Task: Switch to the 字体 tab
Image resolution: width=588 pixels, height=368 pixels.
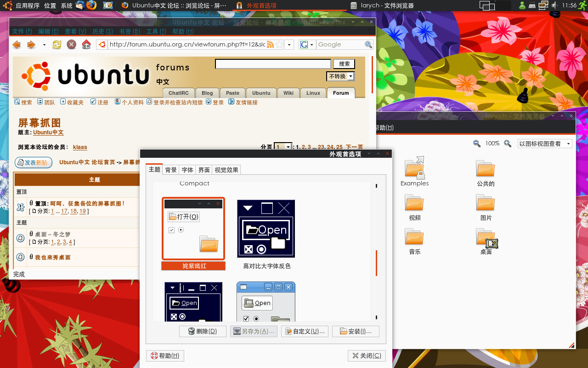Action: click(x=187, y=170)
